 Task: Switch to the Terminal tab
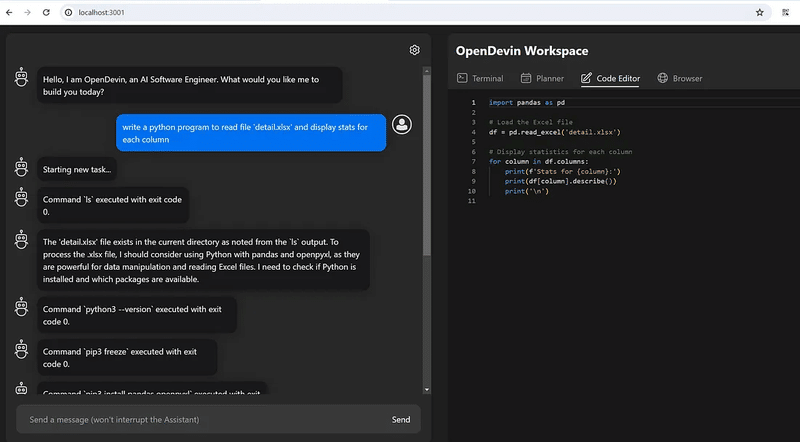point(480,78)
